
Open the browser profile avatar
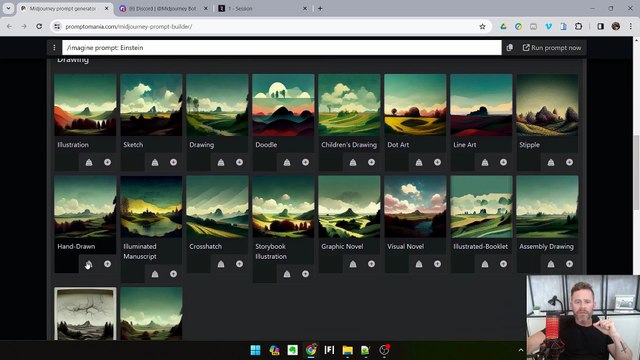coord(616,27)
